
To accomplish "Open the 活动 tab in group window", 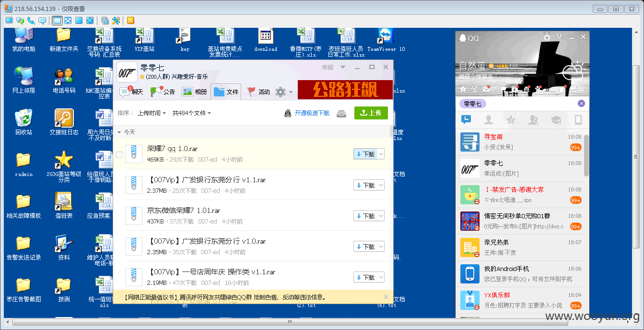I will (258, 92).
